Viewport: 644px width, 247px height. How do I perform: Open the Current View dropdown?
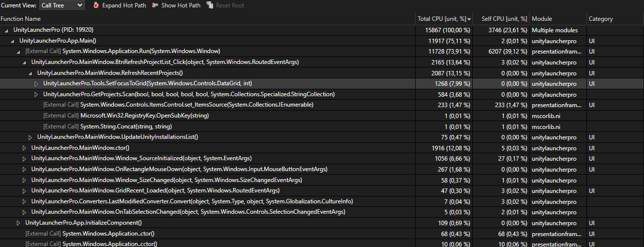tap(62, 5)
